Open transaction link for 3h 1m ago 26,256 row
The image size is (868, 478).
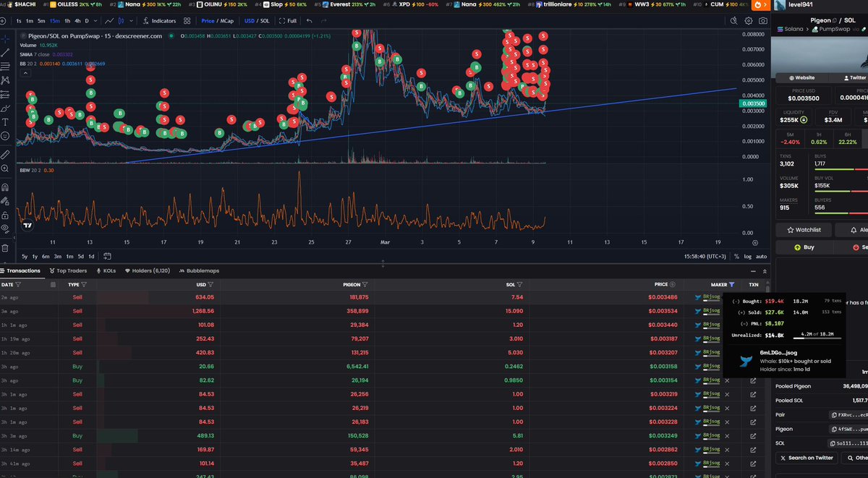pyautogui.click(x=753, y=394)
